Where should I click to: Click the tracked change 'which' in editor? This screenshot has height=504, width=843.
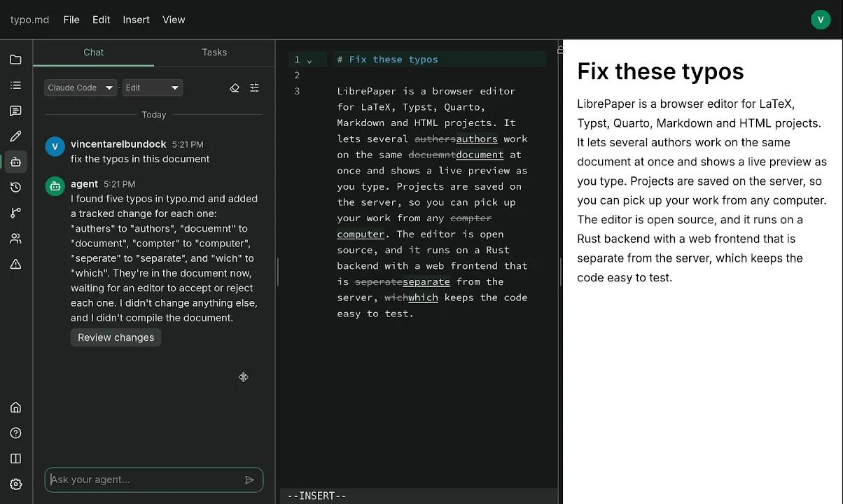click(x=424, y=297)
